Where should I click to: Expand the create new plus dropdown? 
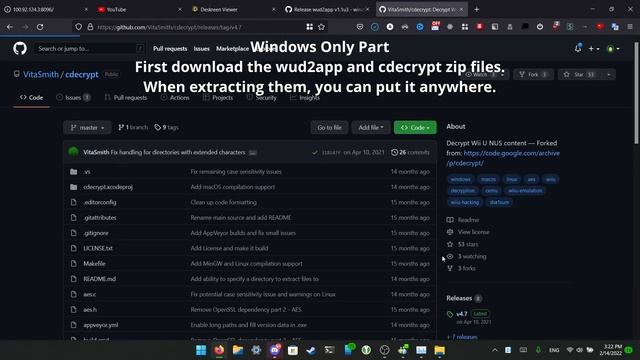coord(593,49)
